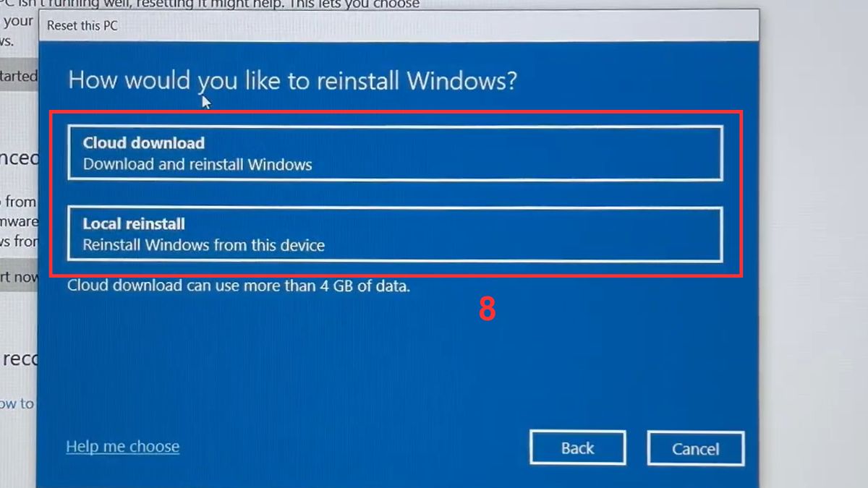Screen dimensions: 868x488
Task: Click Restart now in background Settings window
Action: 17,277
